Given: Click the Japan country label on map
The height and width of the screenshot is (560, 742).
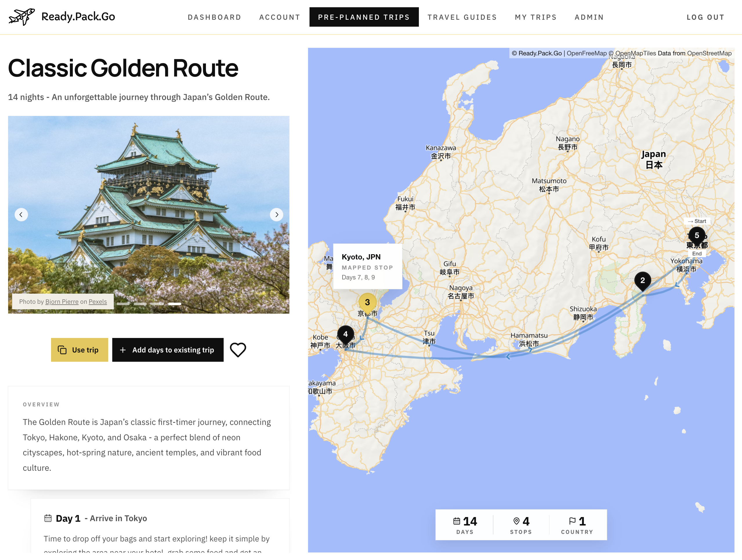Looking at the screenshot, I should [x=654, y=159].
